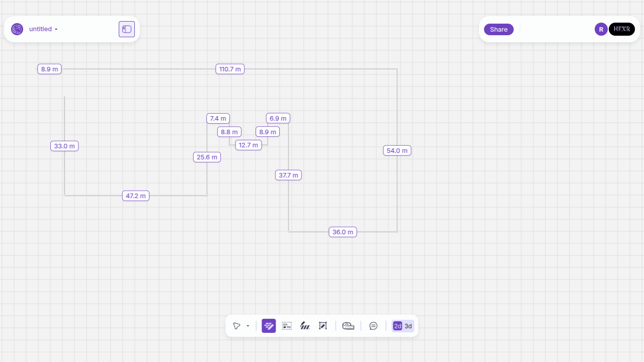This screenshot has width=644, height=362.
Task: Open the R user avatar menu
Action: pos(601,29)
